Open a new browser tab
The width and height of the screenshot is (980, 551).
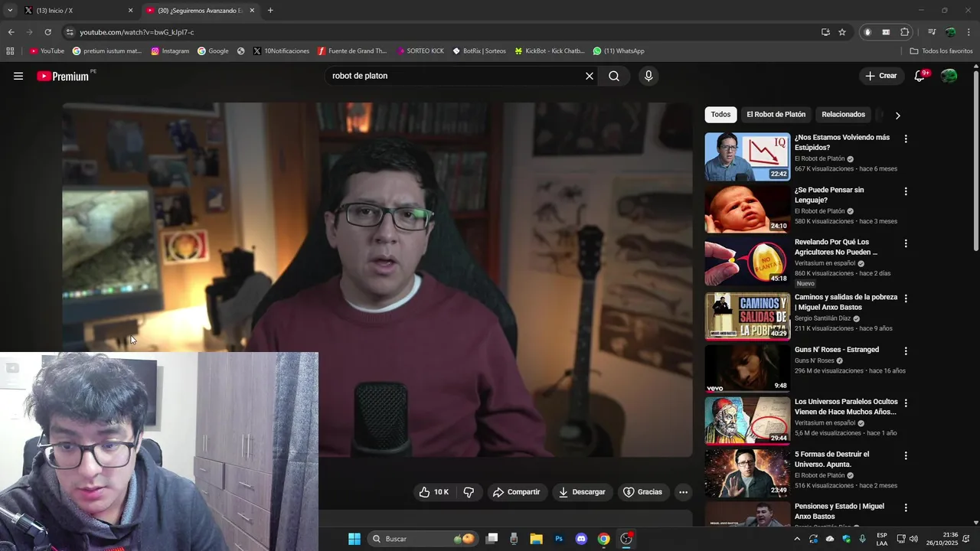pyautogui.click(x=270, y=11)
